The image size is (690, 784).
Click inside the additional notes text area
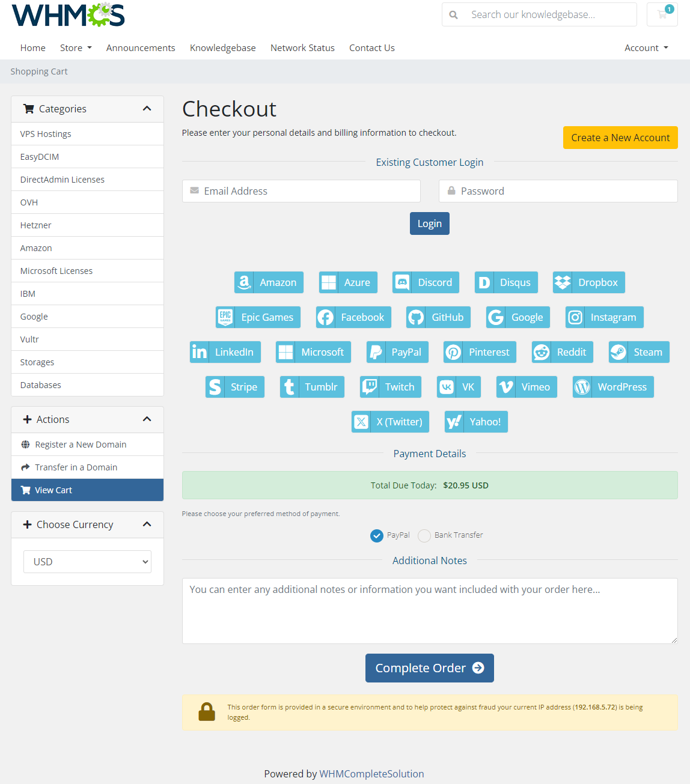pyautogui.click(x=429, y=610)
